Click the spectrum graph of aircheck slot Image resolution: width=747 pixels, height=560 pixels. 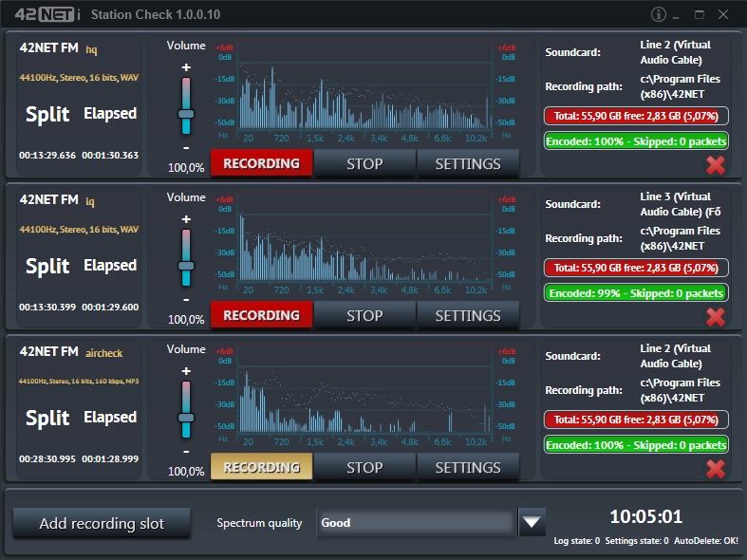(x=365, y=388)
